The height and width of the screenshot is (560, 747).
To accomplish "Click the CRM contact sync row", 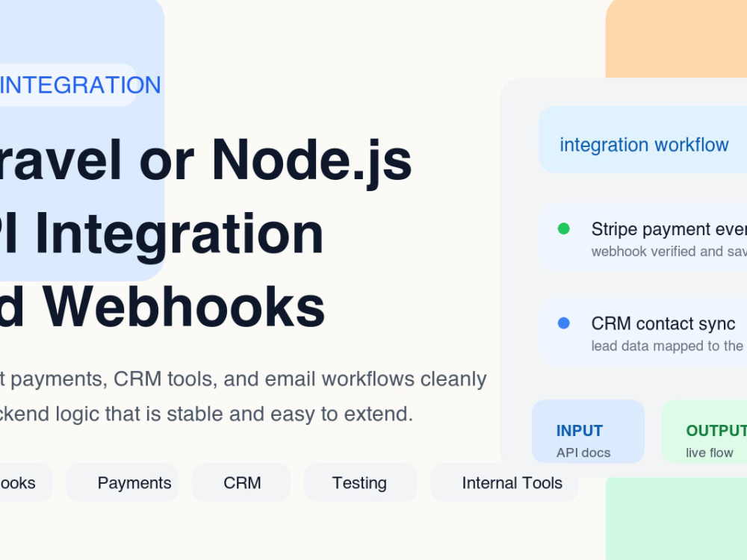I will [642, 332].
